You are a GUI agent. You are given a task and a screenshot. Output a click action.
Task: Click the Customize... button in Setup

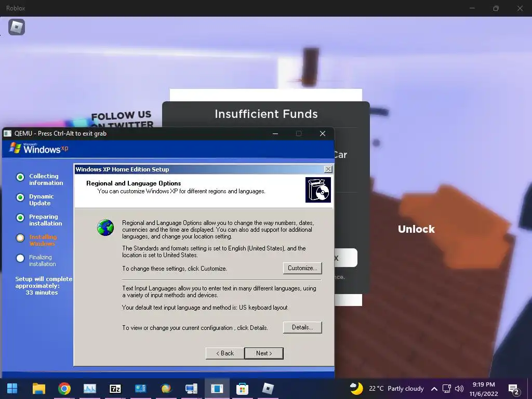[x=302, y=268]
